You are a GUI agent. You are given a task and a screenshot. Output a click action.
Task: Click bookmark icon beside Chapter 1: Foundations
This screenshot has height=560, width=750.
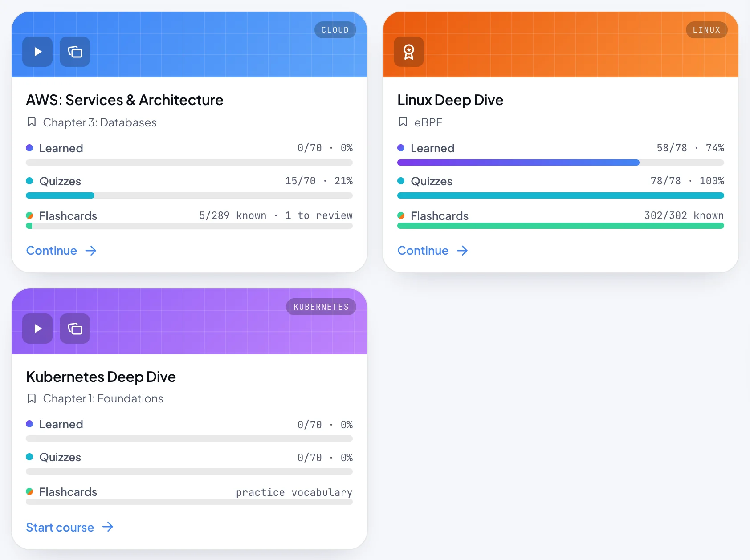click(32, 398)
